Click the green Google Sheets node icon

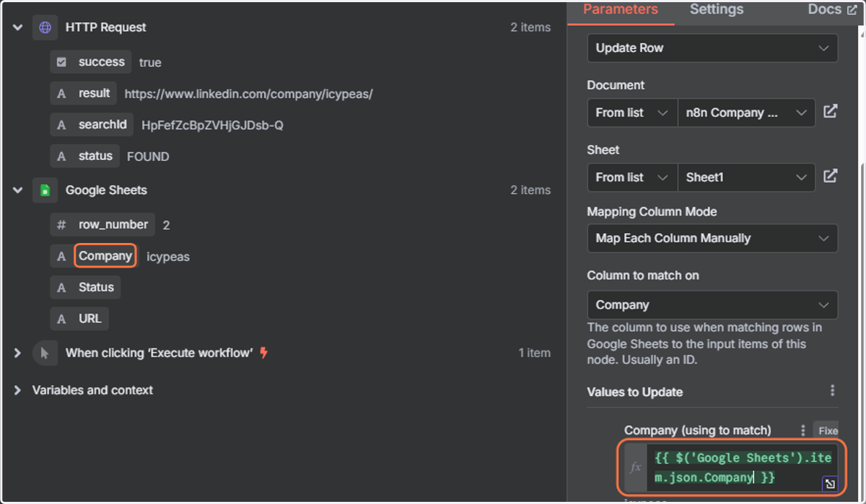(x=45, y=190)
